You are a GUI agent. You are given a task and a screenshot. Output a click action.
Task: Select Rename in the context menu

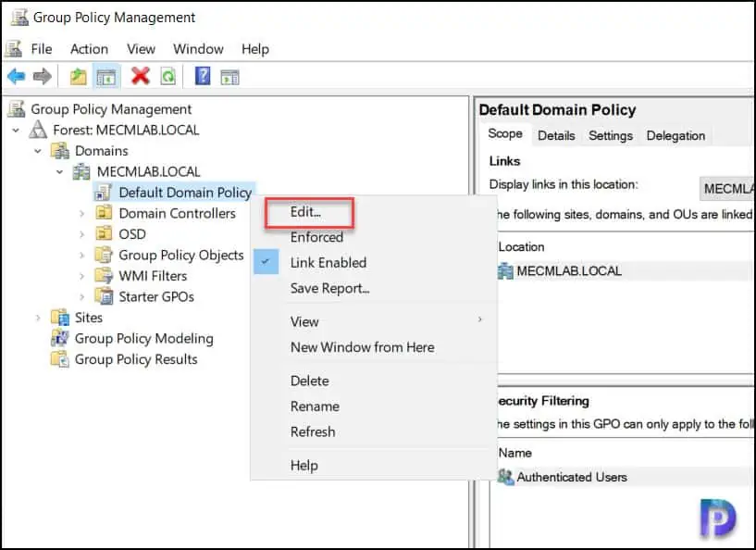point(315,406)
